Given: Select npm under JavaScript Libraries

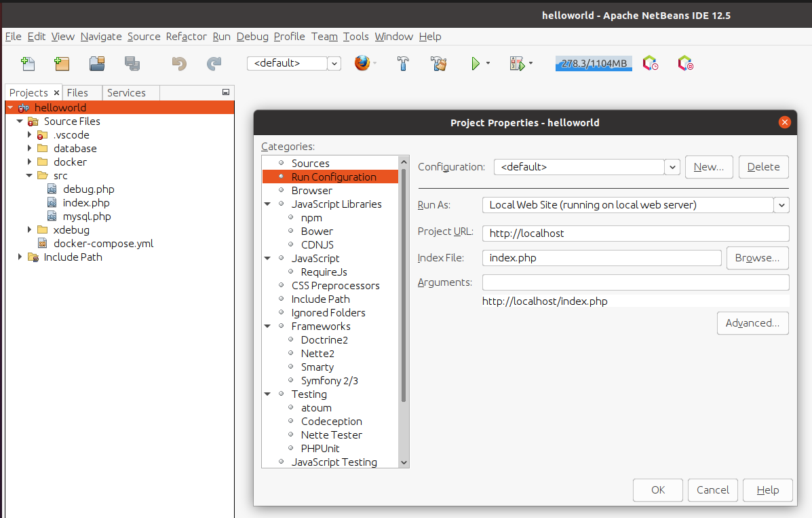Looking at the screenshot, I should [311, 218].
